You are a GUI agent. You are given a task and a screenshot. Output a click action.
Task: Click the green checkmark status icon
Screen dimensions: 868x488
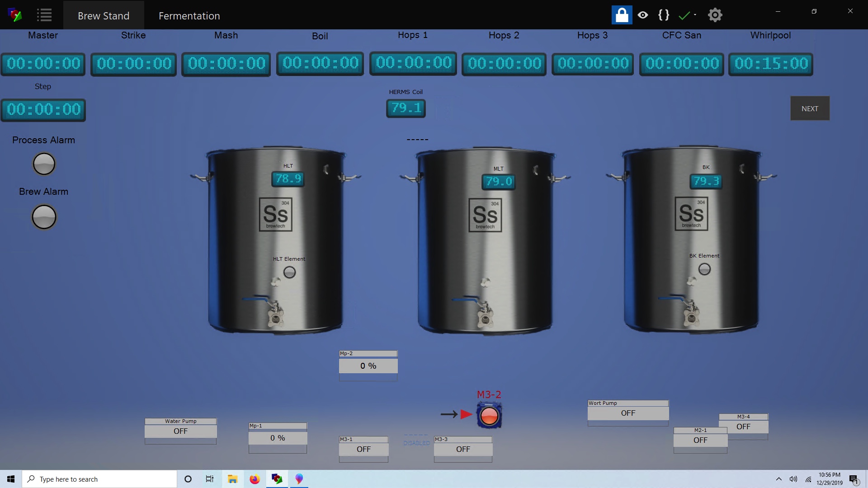tap(684, 15)
